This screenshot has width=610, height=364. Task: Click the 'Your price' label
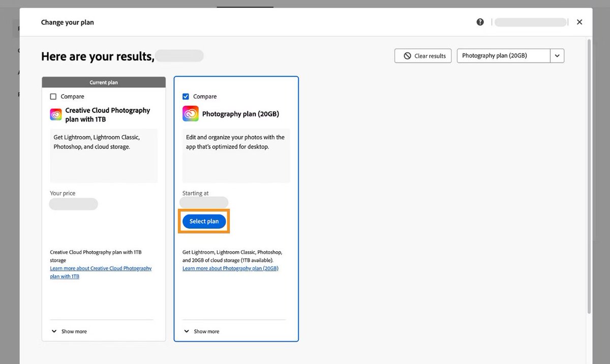63,193
